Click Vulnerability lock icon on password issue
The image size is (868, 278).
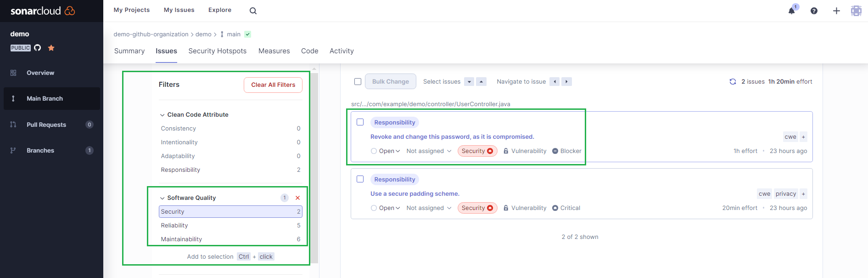pyautogui.click(x=506, y=151)
